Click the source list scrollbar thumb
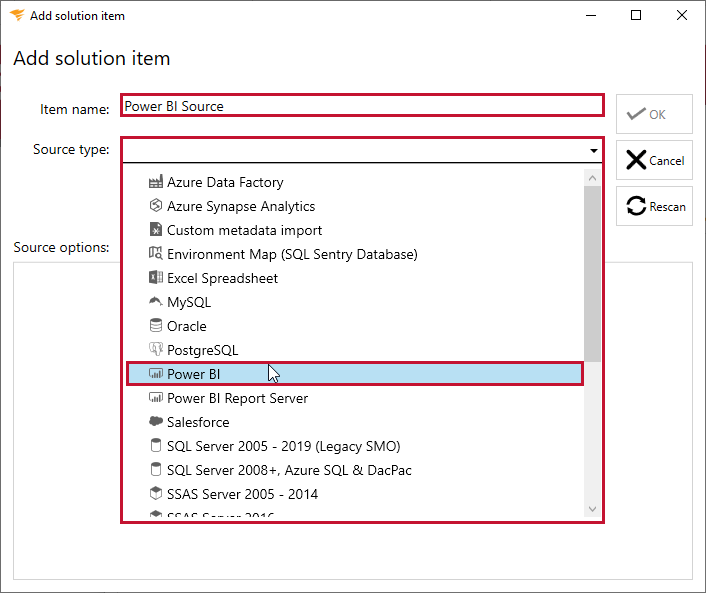Viewport: 706px width, 593px height. [x=593, y=274]
